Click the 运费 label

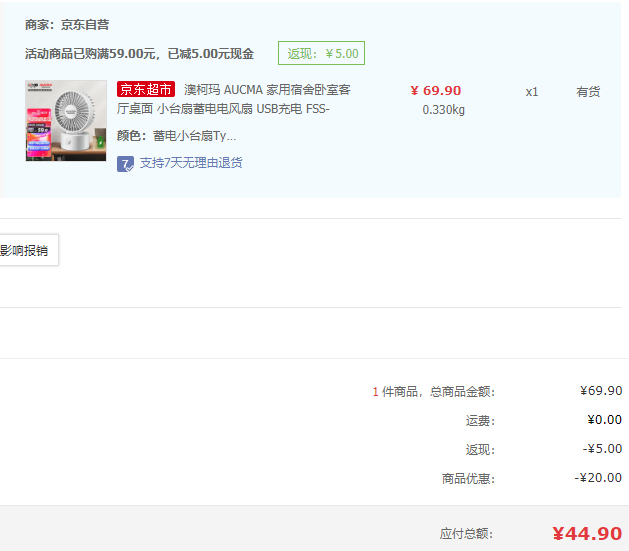click(480, 421)
